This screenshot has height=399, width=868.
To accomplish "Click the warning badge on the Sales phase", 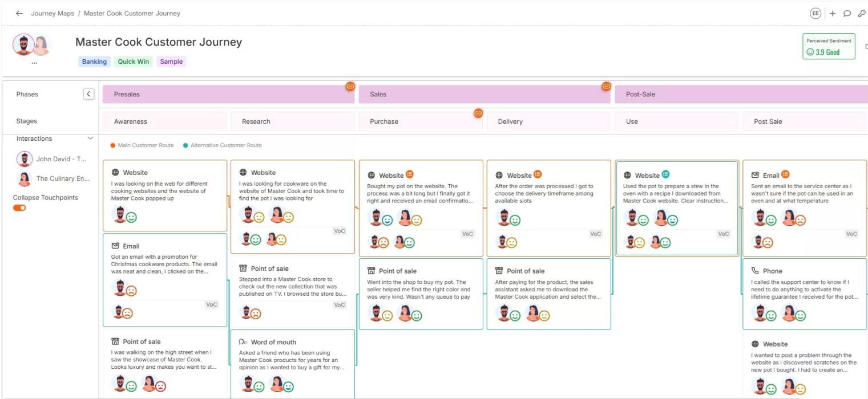I will tap(606, 87).
